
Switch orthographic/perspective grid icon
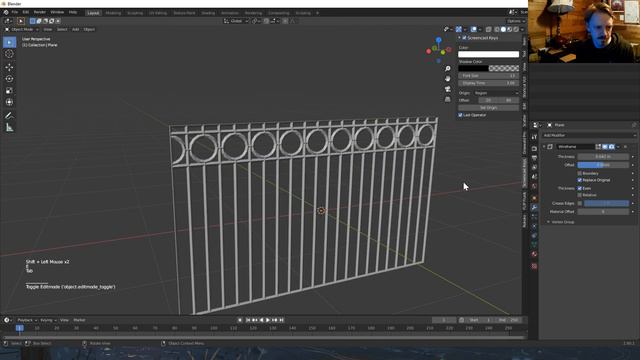pyautogui.click(x=448, y=99)
